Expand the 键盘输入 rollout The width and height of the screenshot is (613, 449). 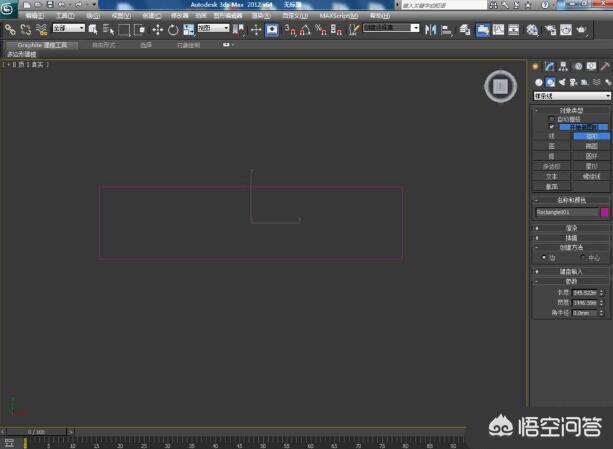(571, 271)
